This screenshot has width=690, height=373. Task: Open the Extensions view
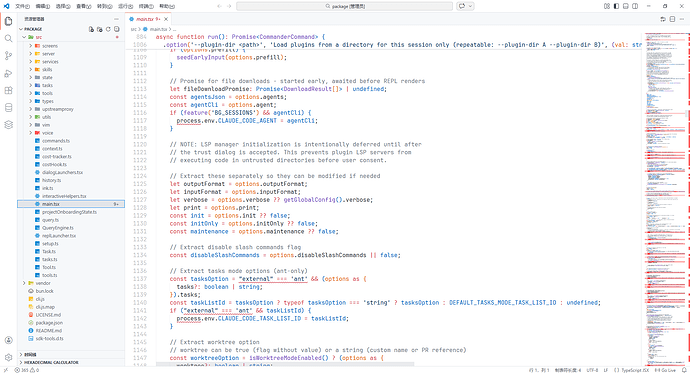[x=8, y=91]
